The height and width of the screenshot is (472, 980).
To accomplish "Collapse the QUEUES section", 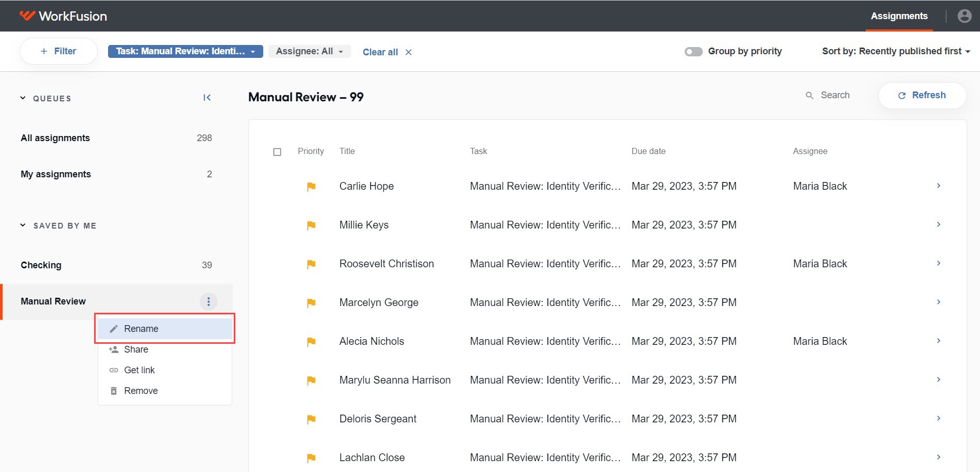I will pyautogui.click(x=23, y=98).
